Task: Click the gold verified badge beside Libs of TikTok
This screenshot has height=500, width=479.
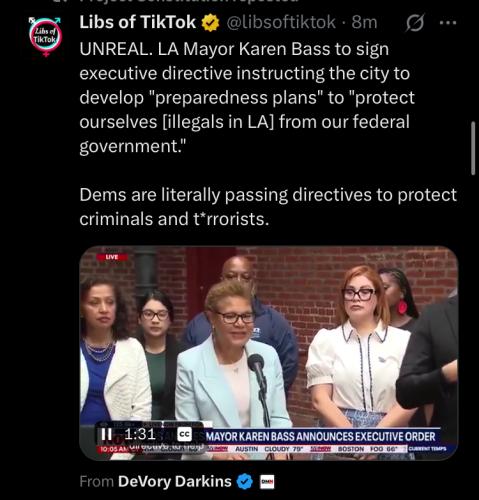Action: pyautogui.click(x=210, y=23)
